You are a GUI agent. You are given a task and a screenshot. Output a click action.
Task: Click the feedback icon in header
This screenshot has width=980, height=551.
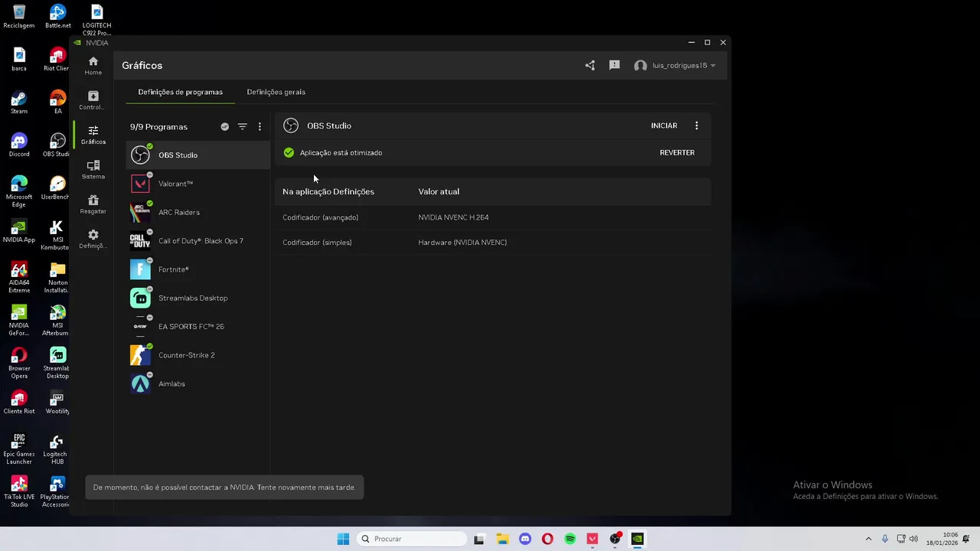pos(614,66)
